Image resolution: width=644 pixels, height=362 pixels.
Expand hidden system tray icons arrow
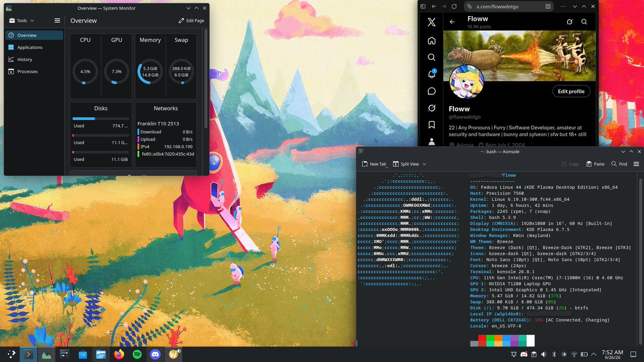(594, 354)
